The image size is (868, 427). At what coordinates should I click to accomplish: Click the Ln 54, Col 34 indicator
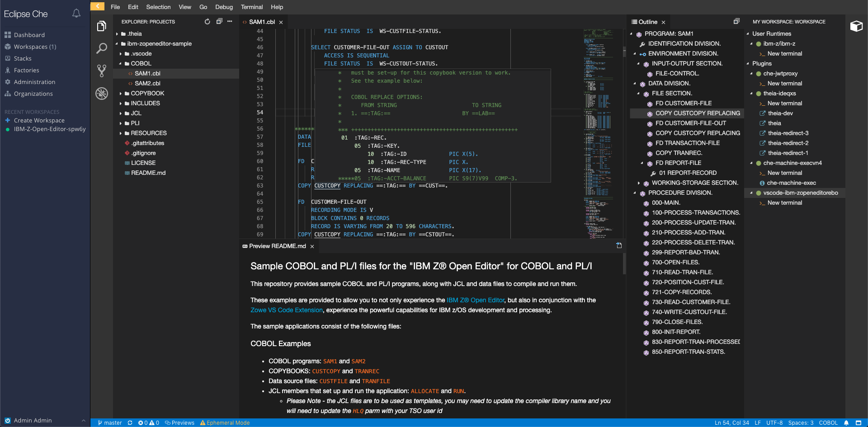[x=731, y=423]
